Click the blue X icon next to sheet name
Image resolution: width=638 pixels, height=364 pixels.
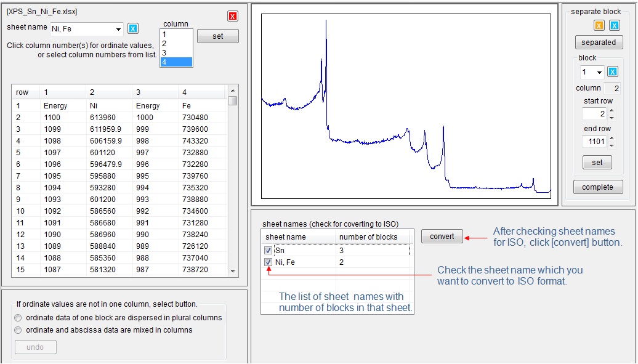point(133,29)
